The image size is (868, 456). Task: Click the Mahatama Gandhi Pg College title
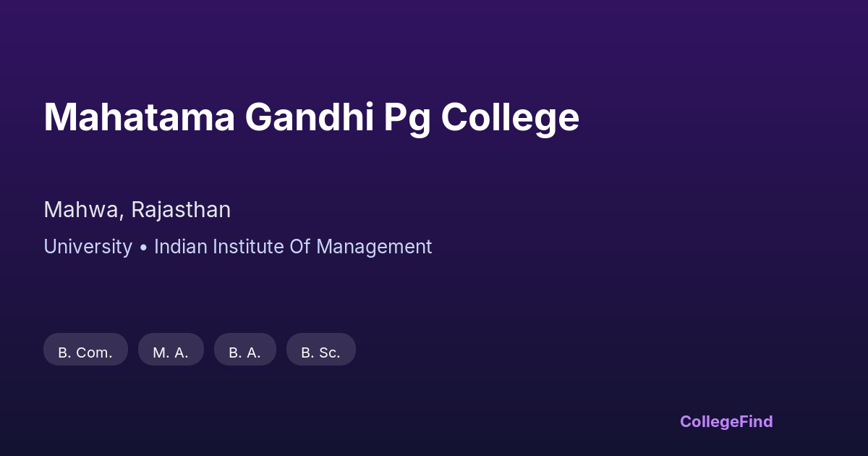(x=311, y=117)
